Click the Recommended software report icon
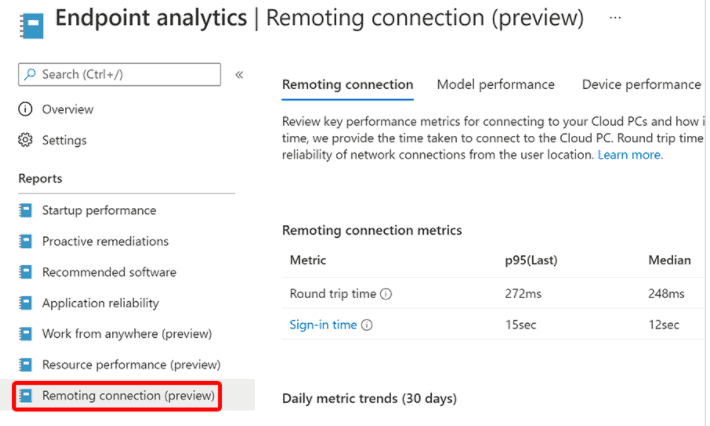Viewport: 710px width, 426px height. click(x=25, y=272)
